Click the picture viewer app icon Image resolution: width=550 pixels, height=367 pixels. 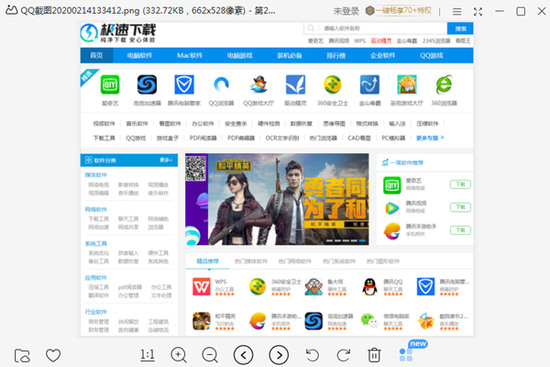pos(12,10)
